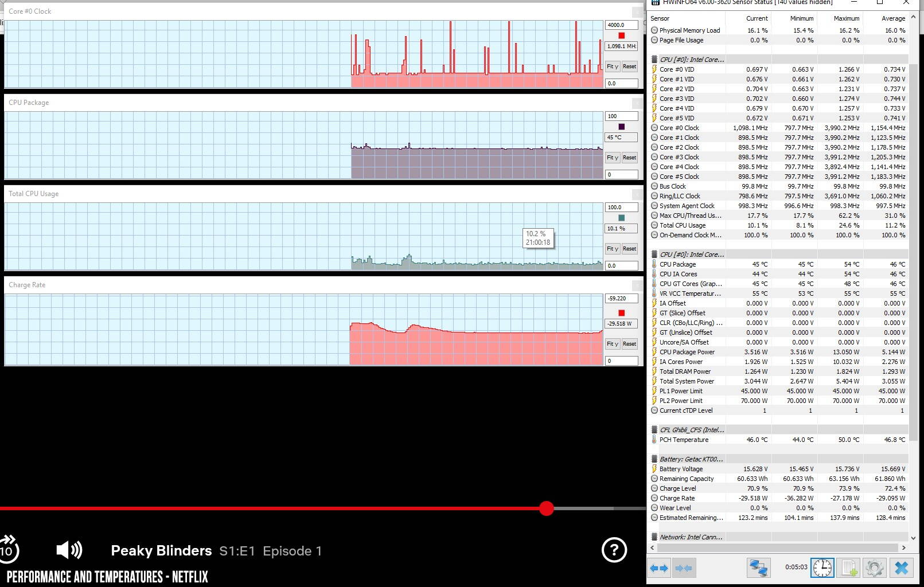Select the PL1 Power Limit row

pyautogui.click(x=779, y=391)
